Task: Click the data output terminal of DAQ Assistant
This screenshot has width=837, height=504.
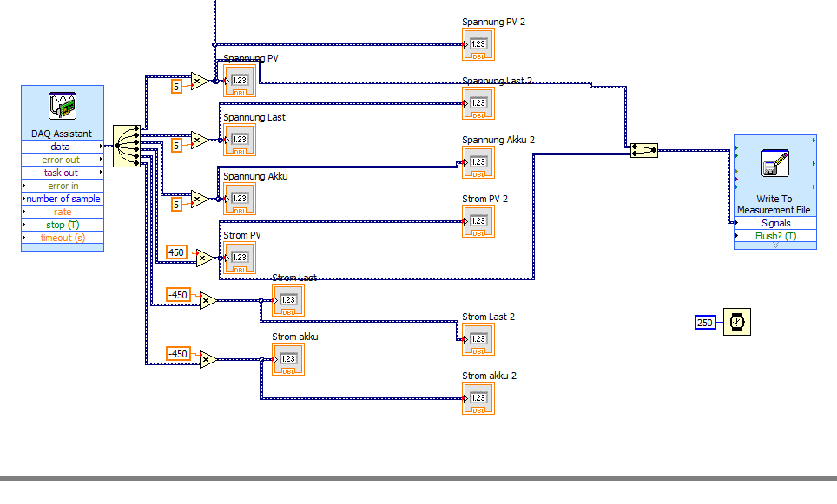Action: click(63, 147)
